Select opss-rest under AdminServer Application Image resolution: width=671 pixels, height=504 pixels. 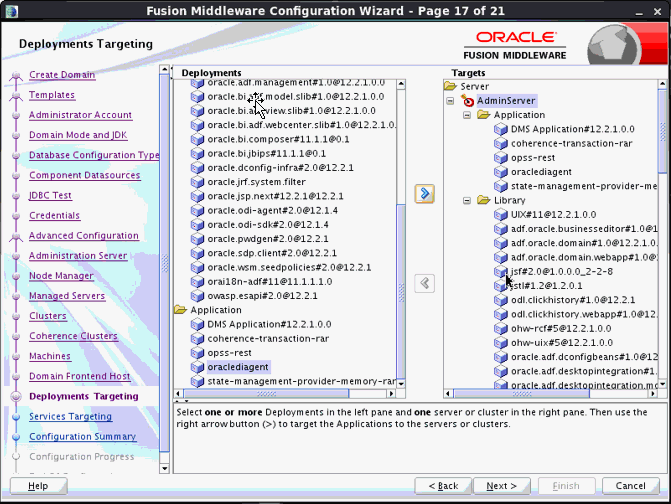coord(533,158)
